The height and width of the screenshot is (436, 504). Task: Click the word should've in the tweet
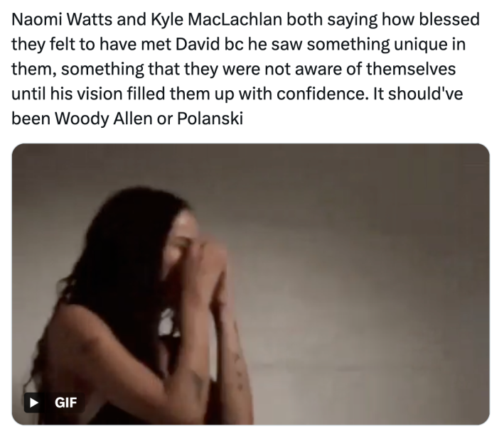pos(426,94)
